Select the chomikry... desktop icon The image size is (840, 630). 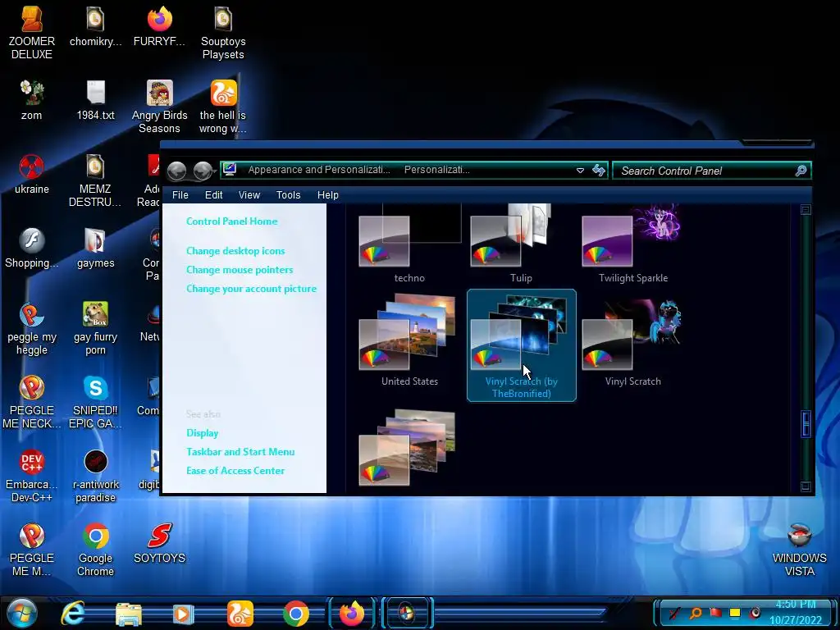point(95,27)
